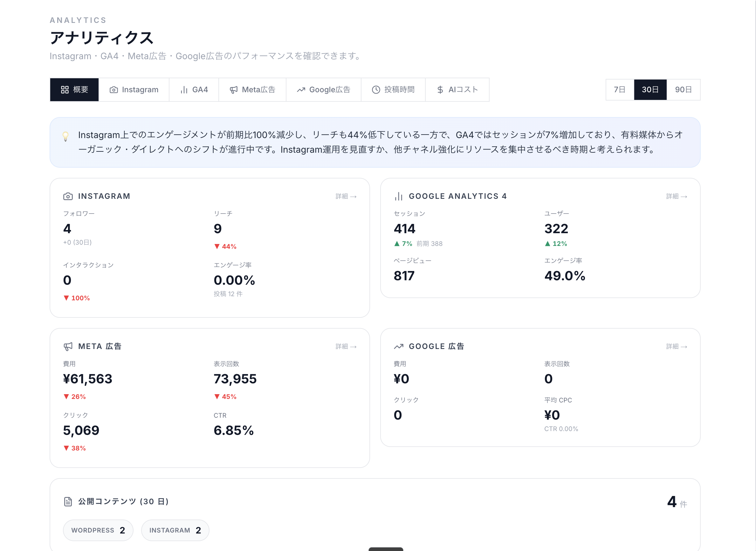
Task: Select the INSTAGRAM 2 chip
Action: (x=175, y=530)
